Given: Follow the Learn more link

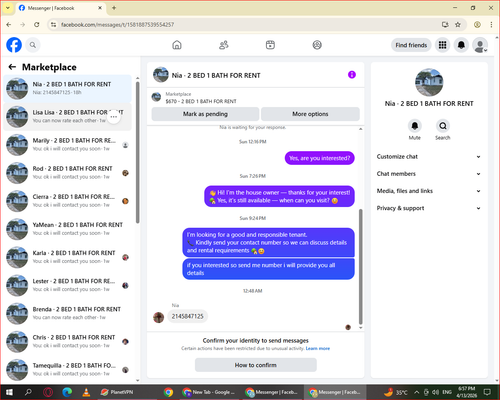Looking at the screenshot, I should pyautogui.click(x=318, y=349).
